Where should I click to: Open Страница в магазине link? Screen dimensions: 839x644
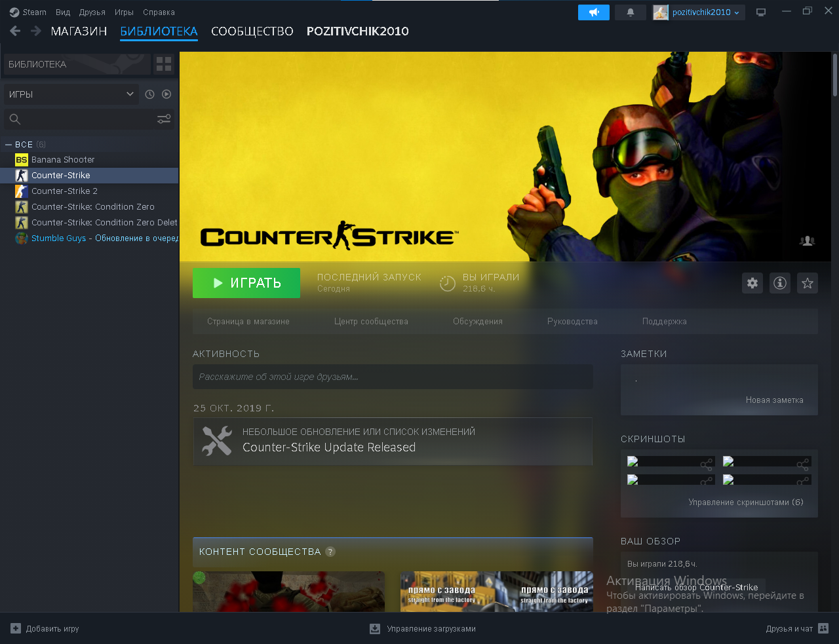pyautogui.click(x=248, y=322)
